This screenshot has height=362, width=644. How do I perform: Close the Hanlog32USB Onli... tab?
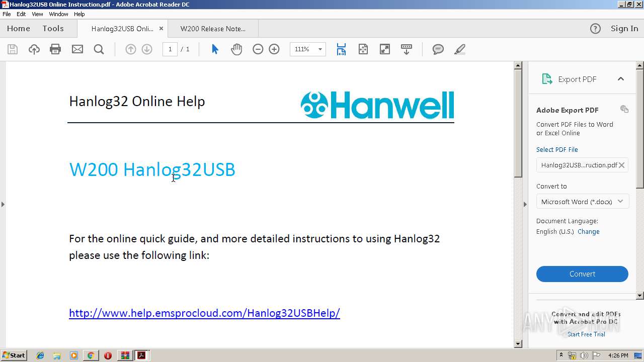coord(161,29)
